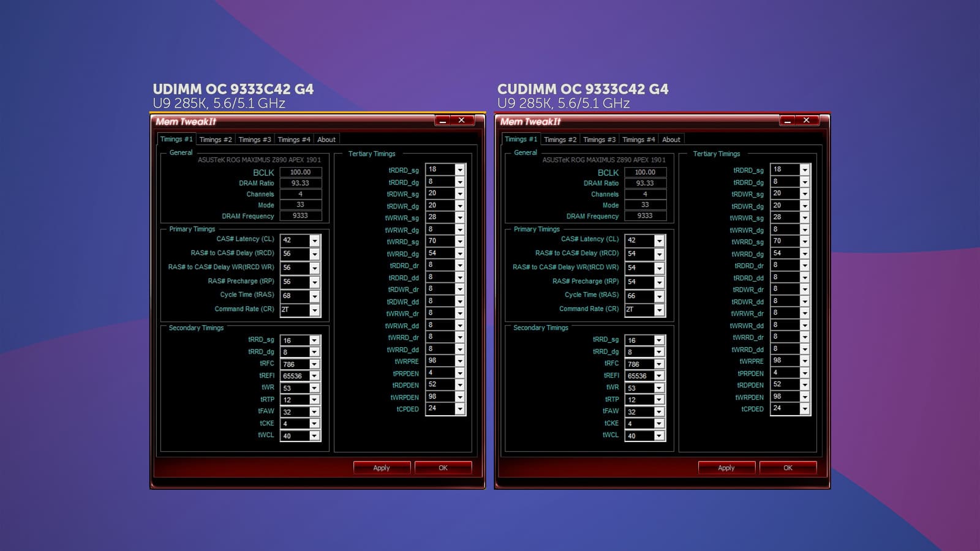This screenshot has width=980, height=551.
Task: Open tWRWR_dd dropdown in CUDIMM window
Action: pos(805,325)
